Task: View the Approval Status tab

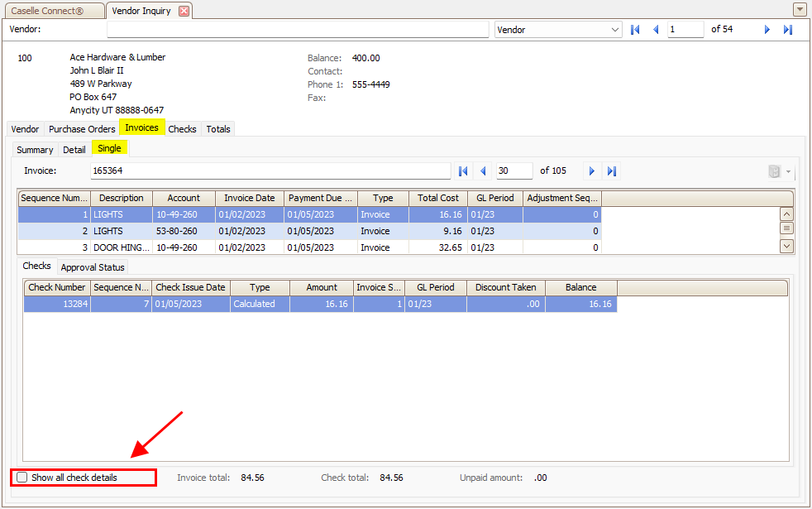Action: 92,267
